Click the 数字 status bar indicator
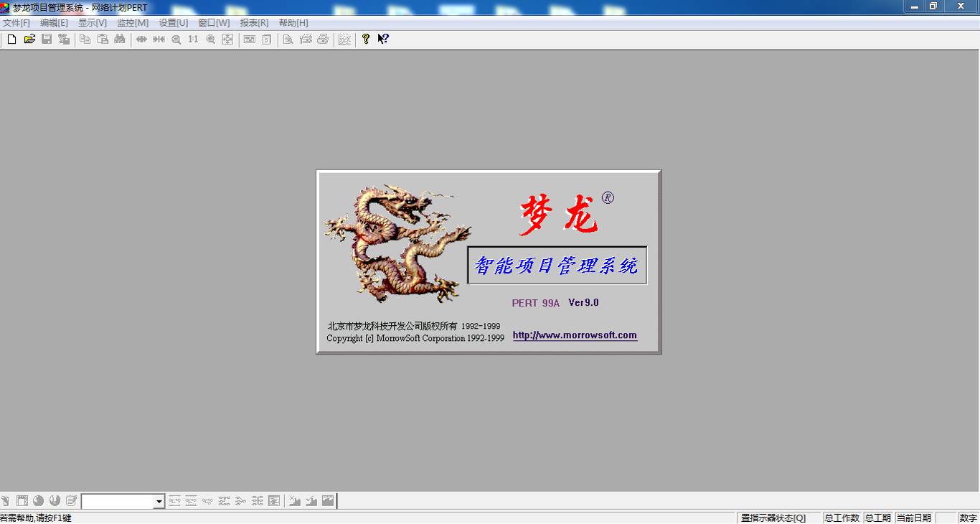The image size is (980, 524). pyautogui.click(x=969, y=518)
